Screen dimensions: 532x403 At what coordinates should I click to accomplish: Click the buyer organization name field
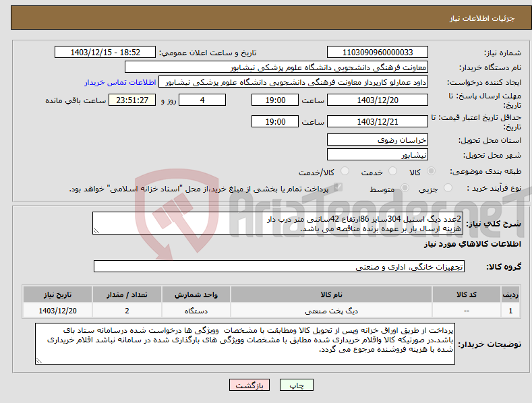coord(276,67)
